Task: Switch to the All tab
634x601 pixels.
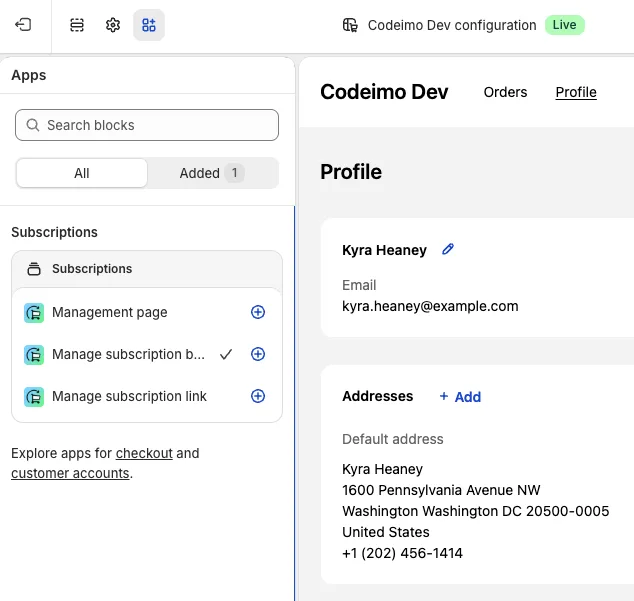Action: [x=82, y=173]
